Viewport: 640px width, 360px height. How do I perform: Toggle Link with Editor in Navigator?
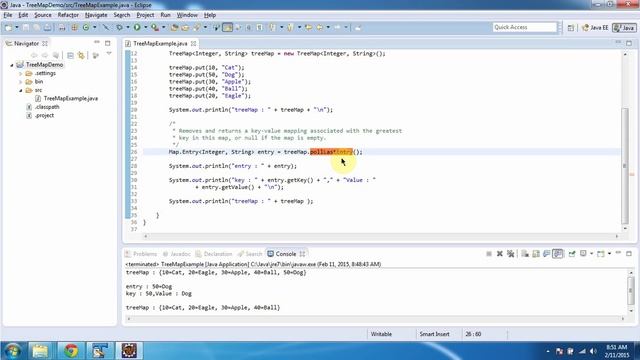[81, 55]
